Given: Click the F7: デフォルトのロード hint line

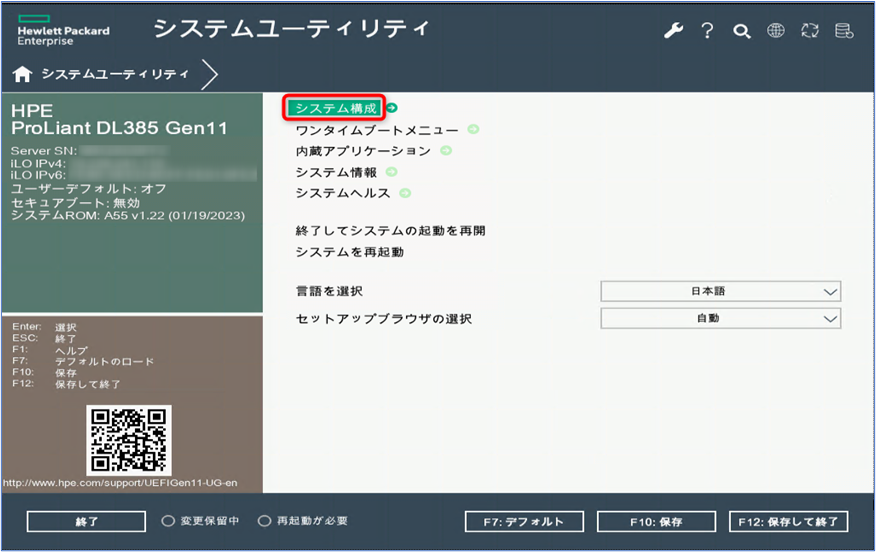Looking at the screenshot, I should click(83, 361).
